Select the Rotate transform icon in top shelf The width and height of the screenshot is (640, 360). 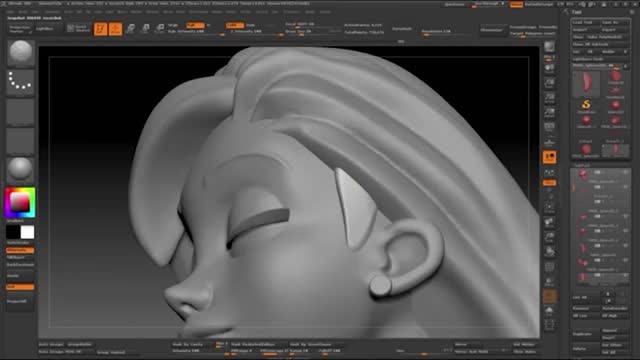pyautogui.click(x=160, y=29)
